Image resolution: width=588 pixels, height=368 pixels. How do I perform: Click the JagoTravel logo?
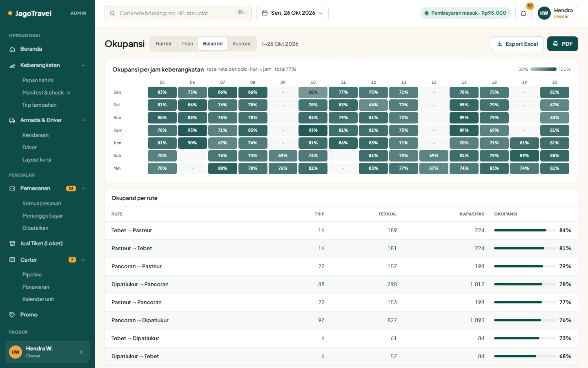pyautogui.click(x=30, y=13)
